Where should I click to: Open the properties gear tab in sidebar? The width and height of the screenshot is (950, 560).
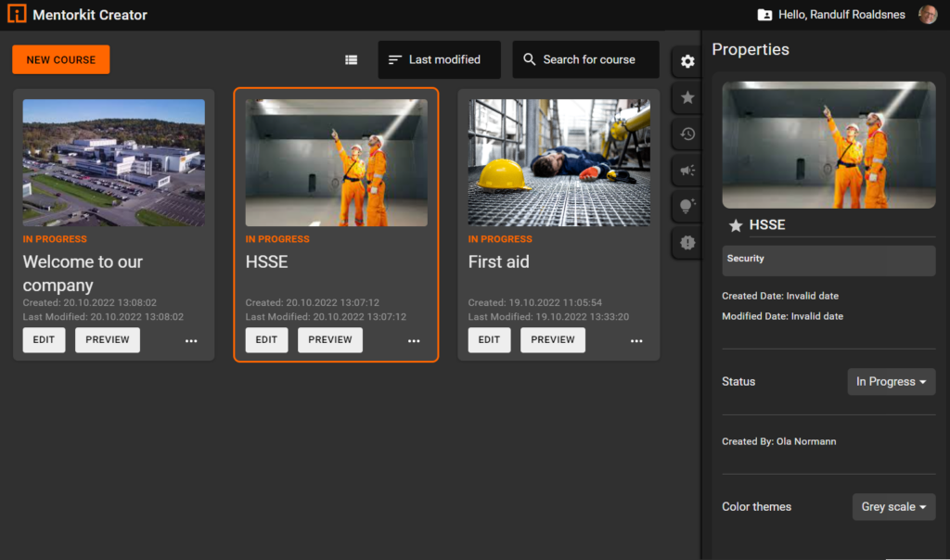point(687,61)
